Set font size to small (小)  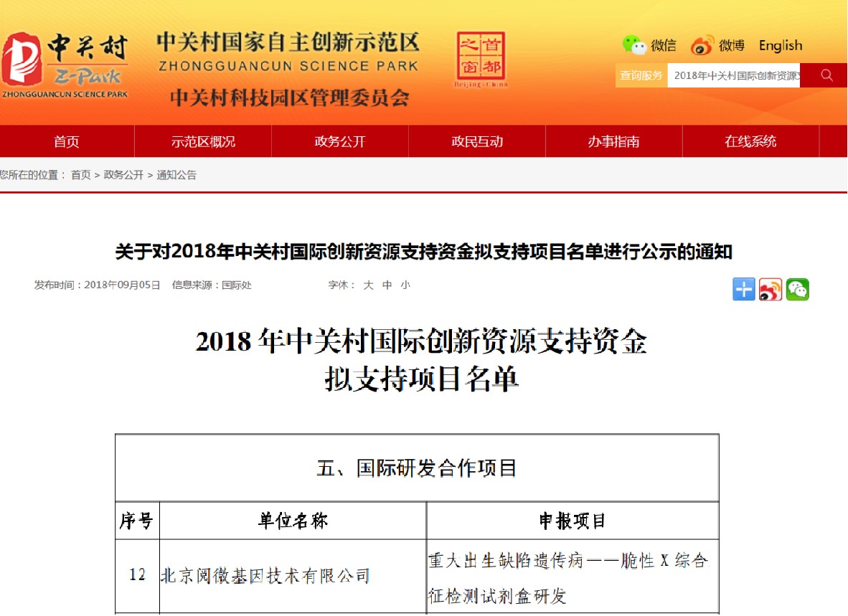click(405, 285)
